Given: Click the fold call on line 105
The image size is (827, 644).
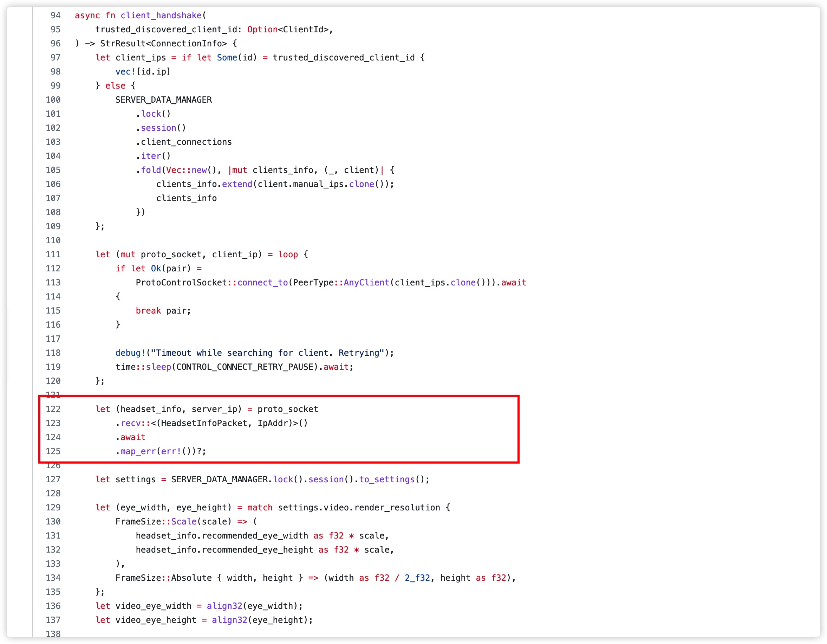Looking at the screenshot, I should [x=151, y=170].
